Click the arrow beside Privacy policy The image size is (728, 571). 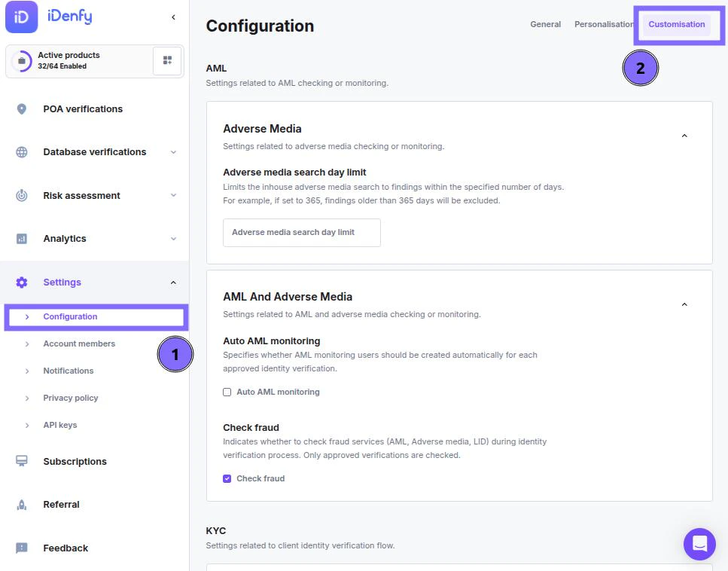point(27,398)
